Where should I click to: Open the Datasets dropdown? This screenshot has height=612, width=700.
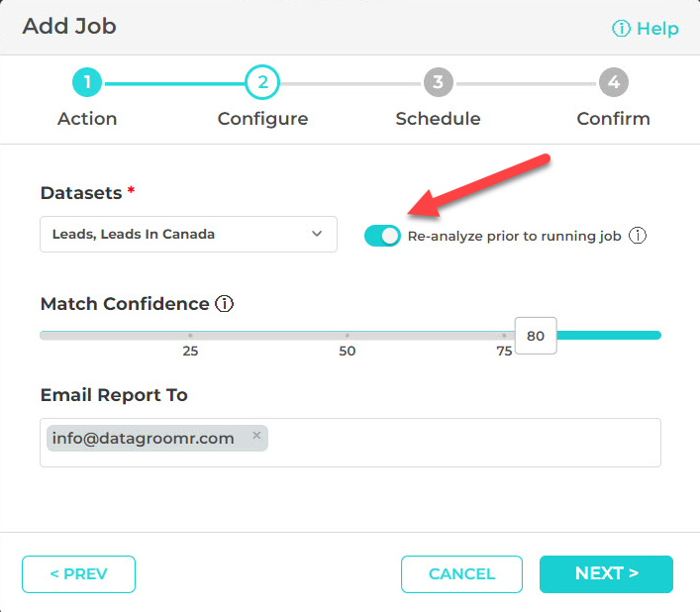188,235
